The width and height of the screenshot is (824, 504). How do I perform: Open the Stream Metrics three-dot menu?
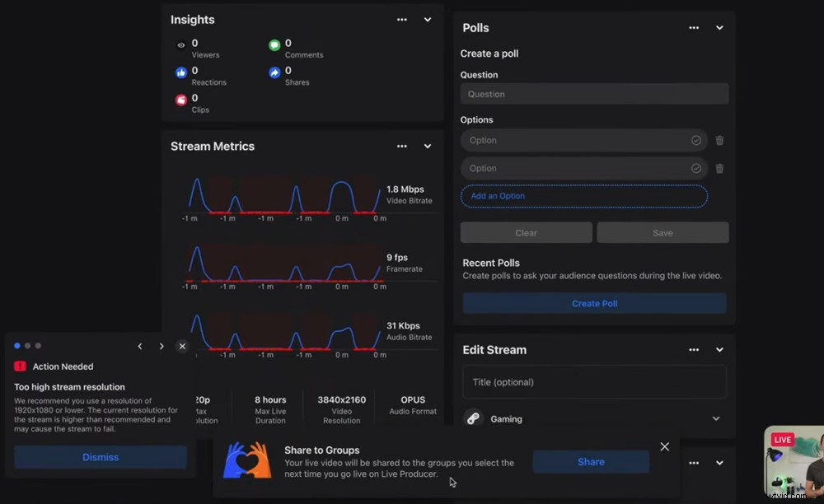(401, 147)
